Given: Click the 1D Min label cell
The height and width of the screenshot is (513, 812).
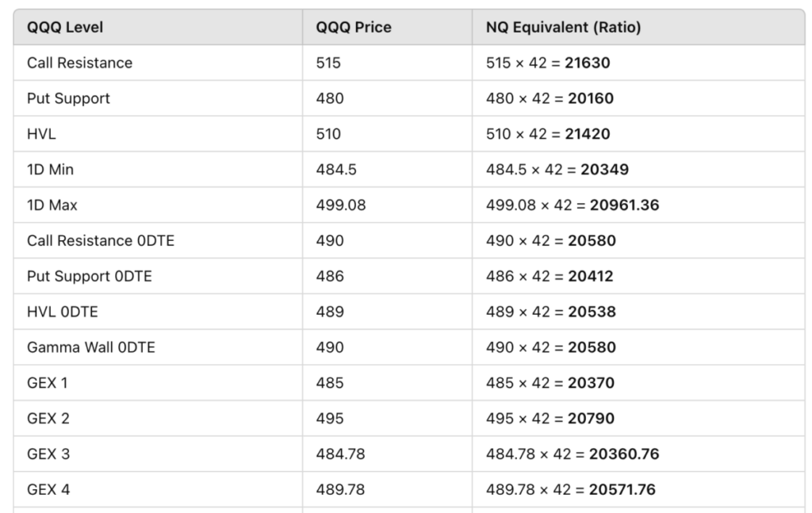Looking at the screenshot, I should [50, 170].
